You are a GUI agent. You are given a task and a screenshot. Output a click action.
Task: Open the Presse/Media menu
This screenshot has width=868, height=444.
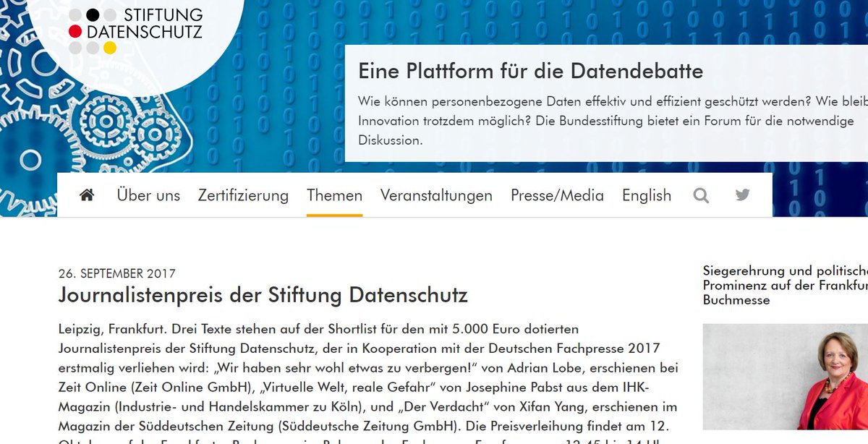557,195
